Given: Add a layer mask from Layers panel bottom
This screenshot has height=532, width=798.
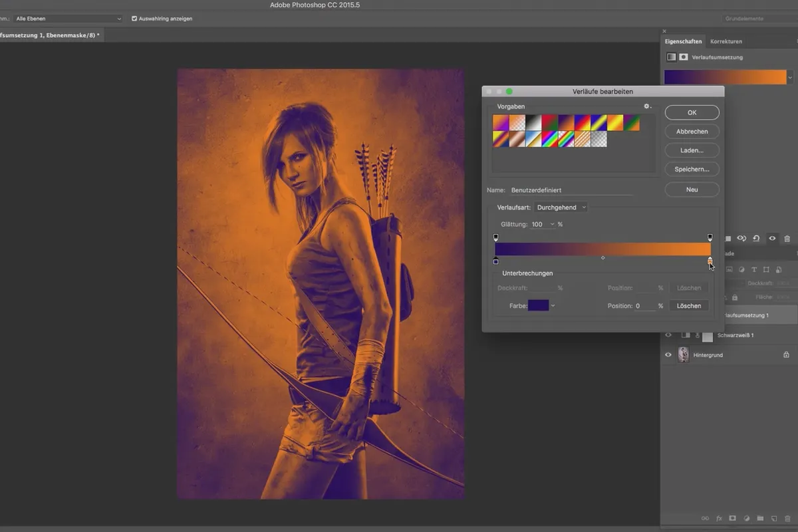Looking at the screenshot, I should click(732, 518).
